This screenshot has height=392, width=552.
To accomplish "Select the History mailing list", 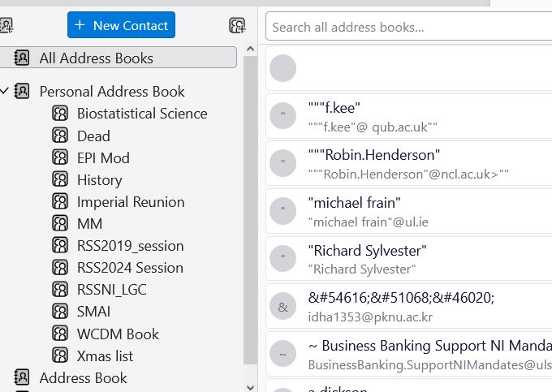I will (x=99, y=179).
